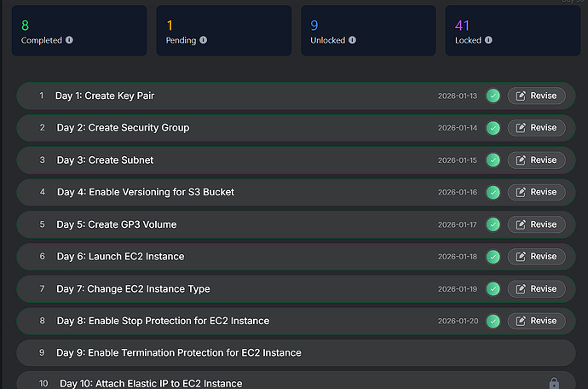Open Day 2: Create Security Group
Image resolution: width=588 pixels, height=389 pixels.
[124, 128]
